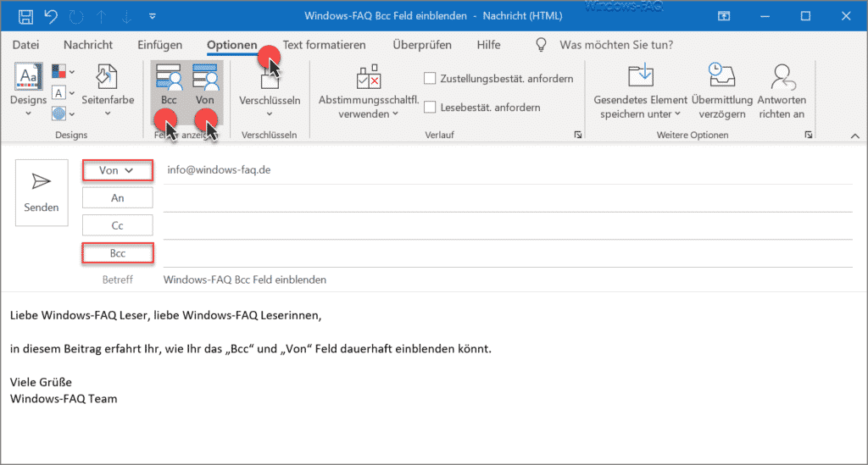
Task: Switch to the Text formatieren tab
Action: tap(324, 45)
